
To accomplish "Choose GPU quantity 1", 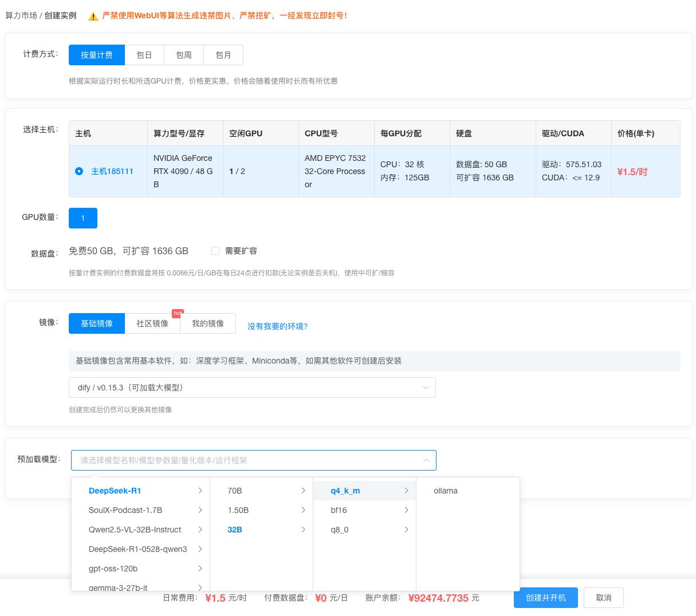I will point(83,218).
